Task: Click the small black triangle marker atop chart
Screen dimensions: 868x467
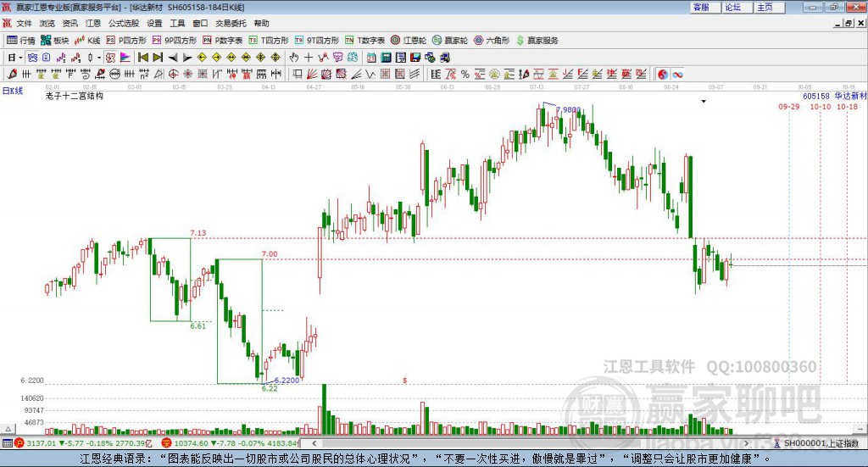Action: click(704, 101)
